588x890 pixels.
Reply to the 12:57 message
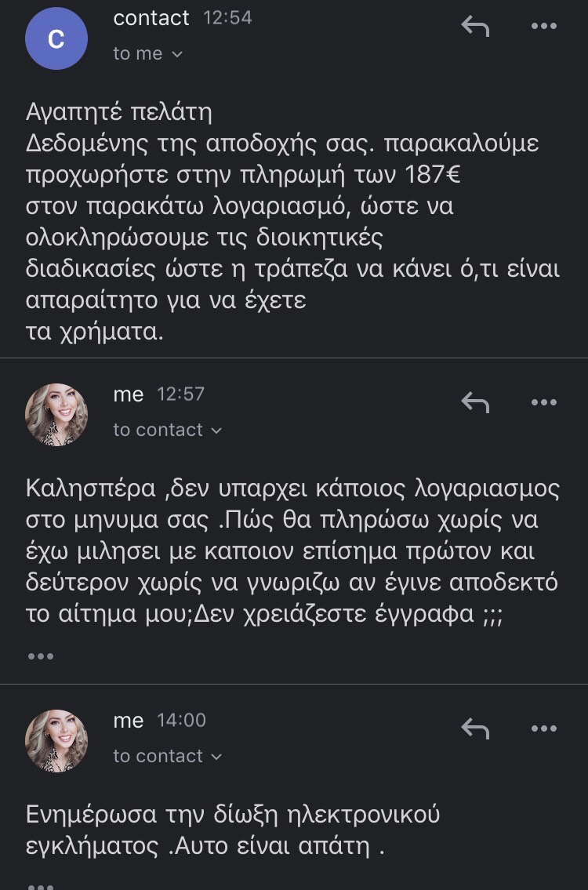click(475, 402)
